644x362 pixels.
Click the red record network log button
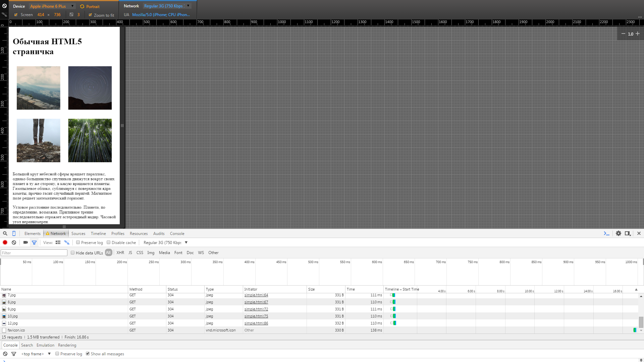(x=5, y=243)
